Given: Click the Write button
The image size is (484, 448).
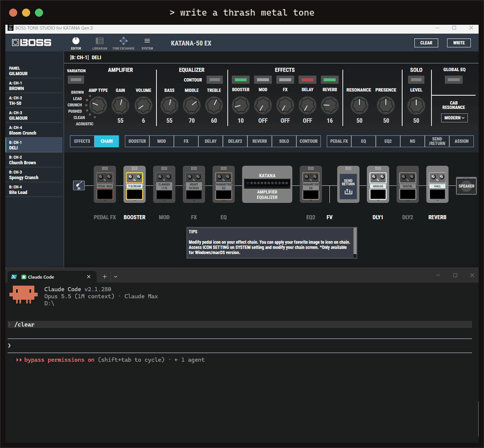Looking at the screenshot, I should point(459,43).
